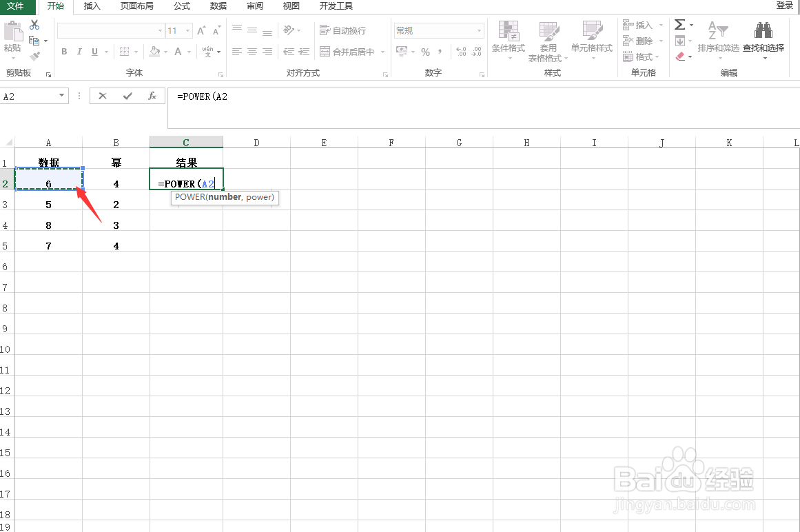Viewport: 800px width, 532px height.
Task: Click 登录 sign in link
Action: point(784,6)
